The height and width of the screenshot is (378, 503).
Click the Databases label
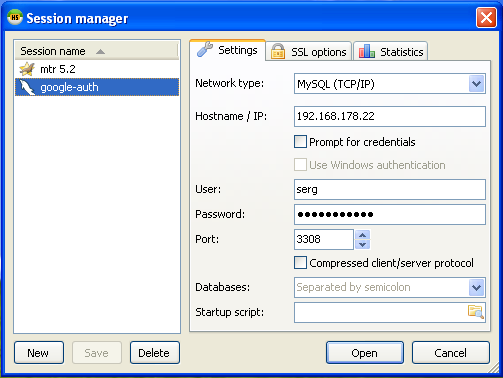point(222,287)
